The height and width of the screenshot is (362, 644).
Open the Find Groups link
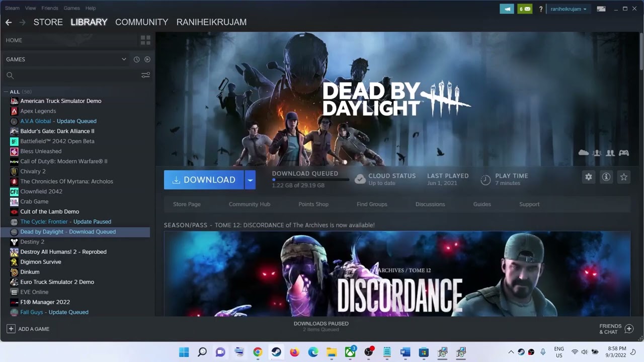coord(372,204)
